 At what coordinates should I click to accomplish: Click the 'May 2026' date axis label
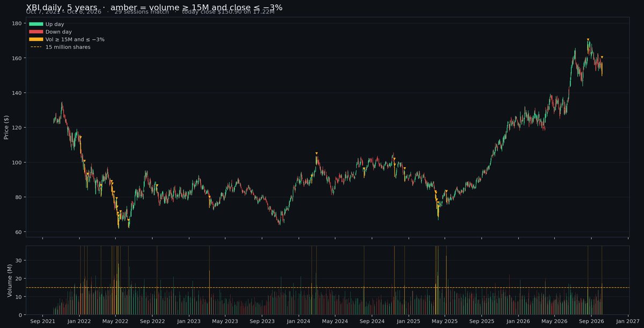[553, 322]
